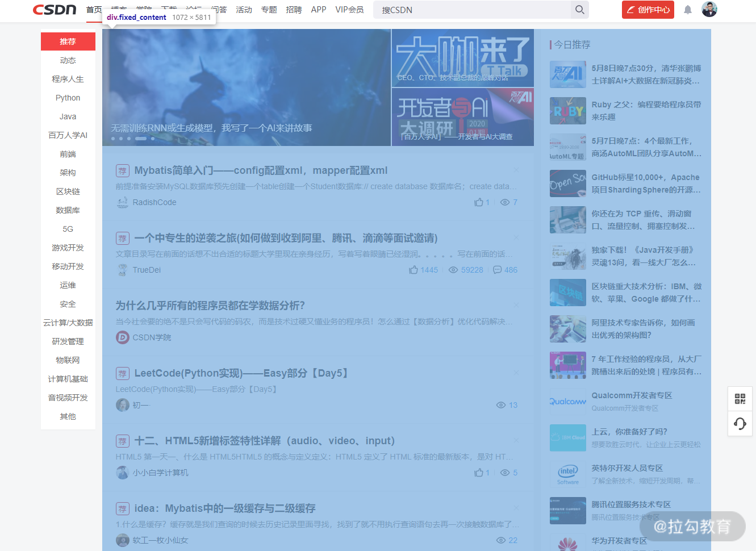Open the AI讲故事 carousel banner

[247, 87]
